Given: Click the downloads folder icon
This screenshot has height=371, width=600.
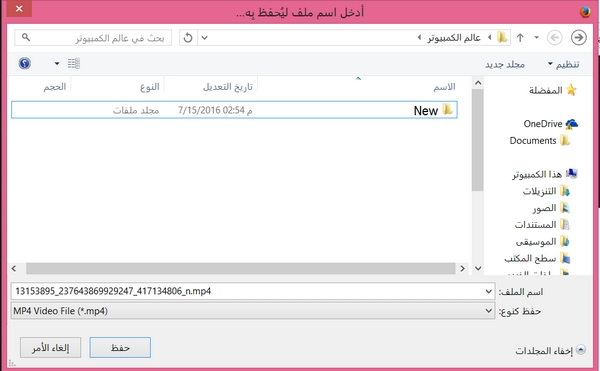Looking at the screenshot, I should (x=565, y=191).
